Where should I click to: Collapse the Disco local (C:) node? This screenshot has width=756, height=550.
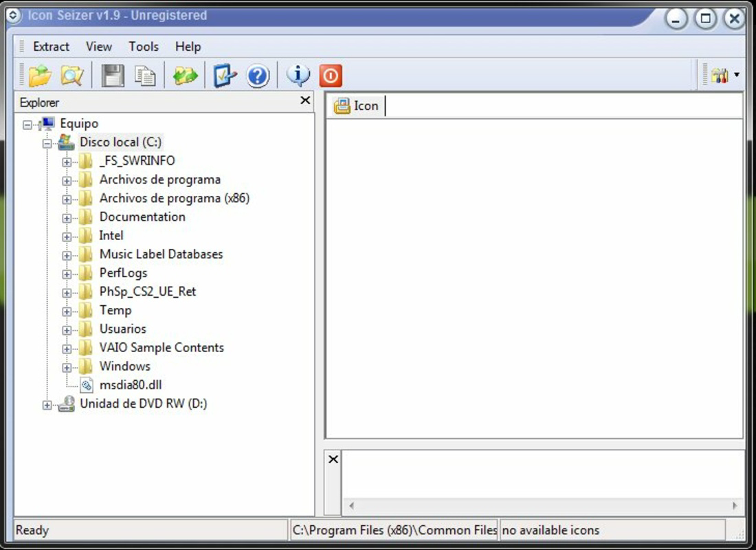coord(47,143)
